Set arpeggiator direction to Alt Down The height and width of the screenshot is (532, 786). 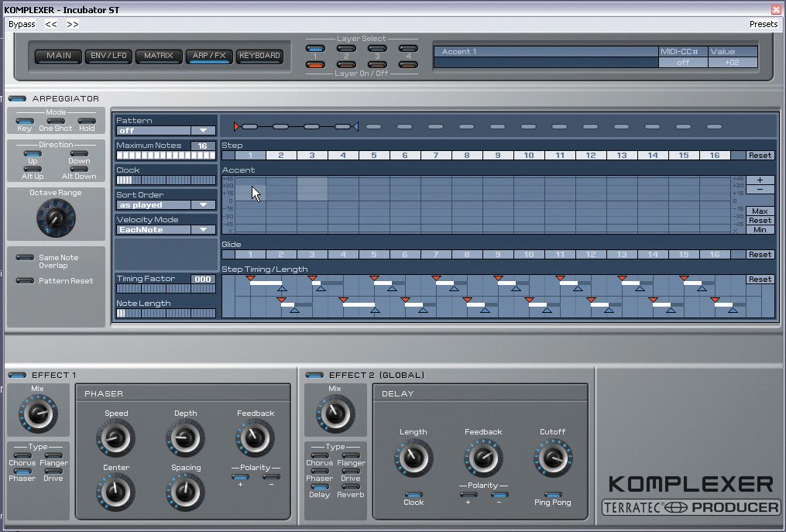pyautogui.click(x=79, y=169)
